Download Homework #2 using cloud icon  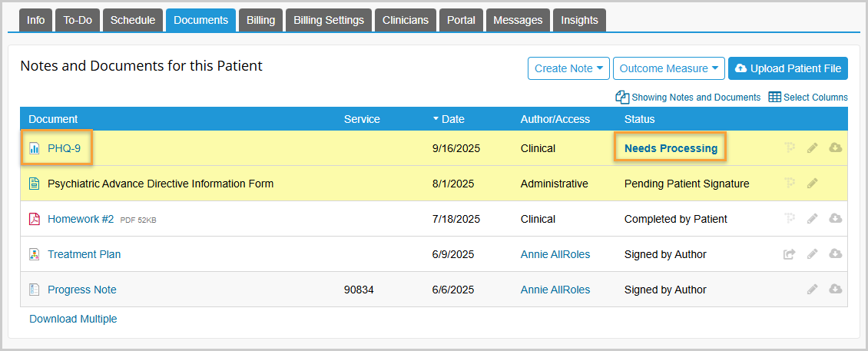coord(835,219)
